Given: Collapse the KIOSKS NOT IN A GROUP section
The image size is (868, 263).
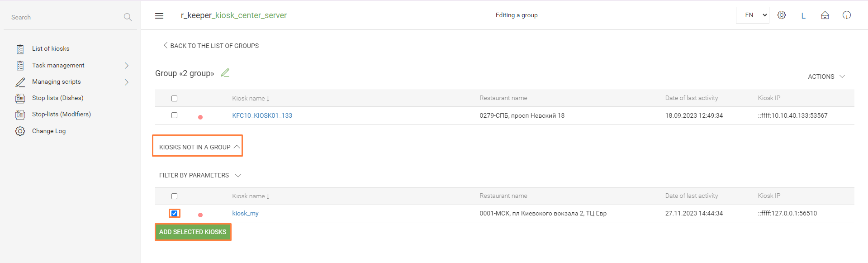Looking at the screenshot, I should point(198,146).
